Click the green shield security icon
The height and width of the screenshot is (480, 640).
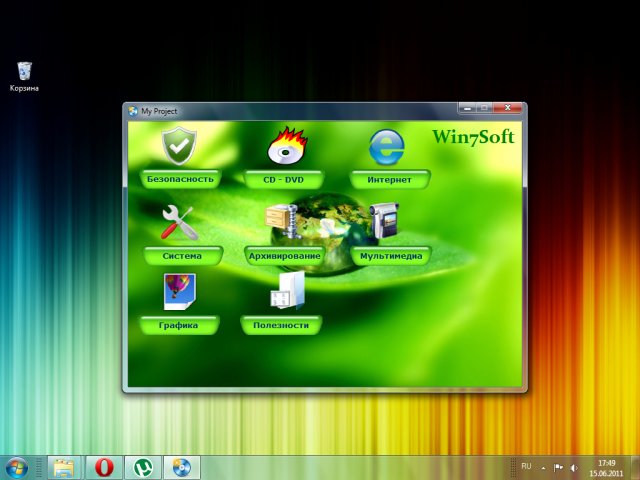[x=179, y=146]
